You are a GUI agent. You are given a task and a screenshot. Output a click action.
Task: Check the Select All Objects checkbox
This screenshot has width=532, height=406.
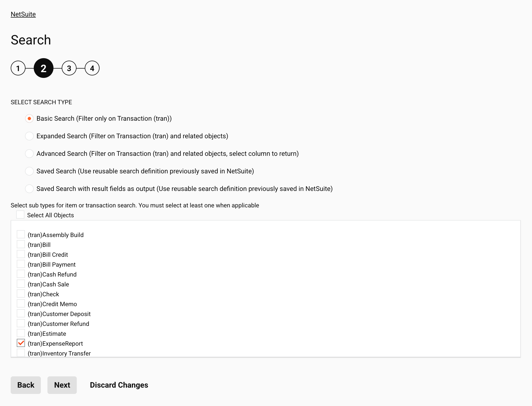[x=20, y=215]
